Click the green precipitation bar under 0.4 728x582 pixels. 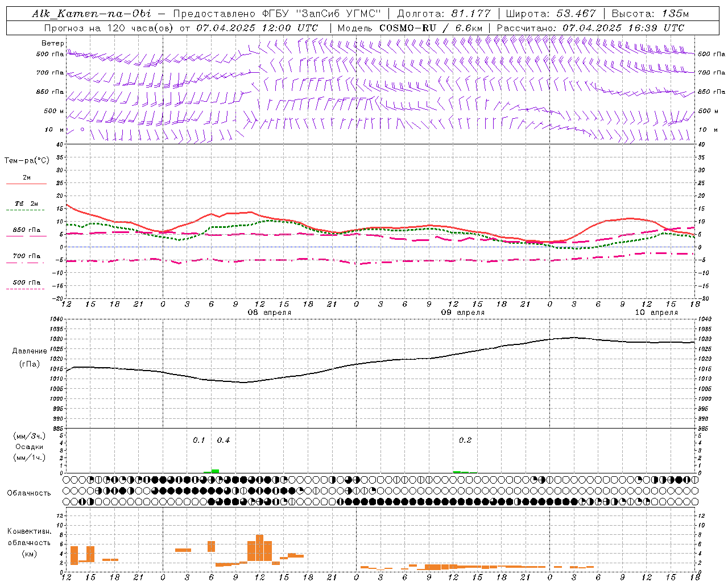pyautogui.click(x=215, y=471)
